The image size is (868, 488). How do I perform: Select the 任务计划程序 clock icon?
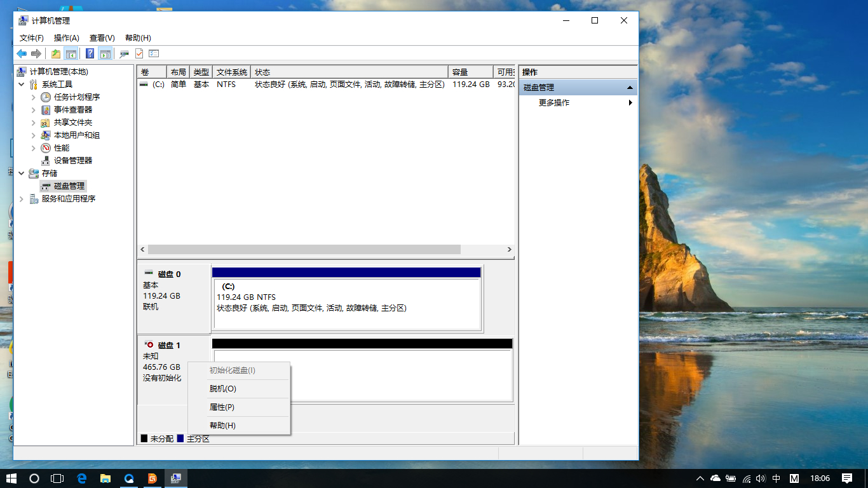[x=46, y=97]
